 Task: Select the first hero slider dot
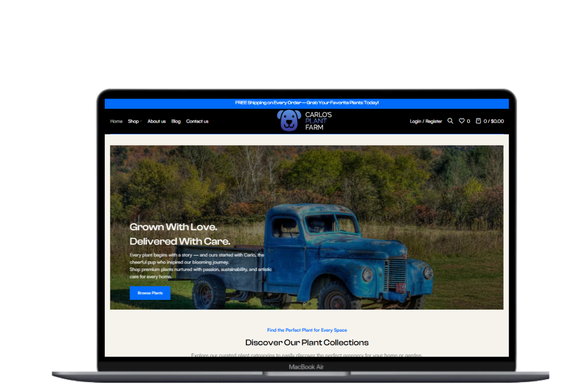(304, 304)
